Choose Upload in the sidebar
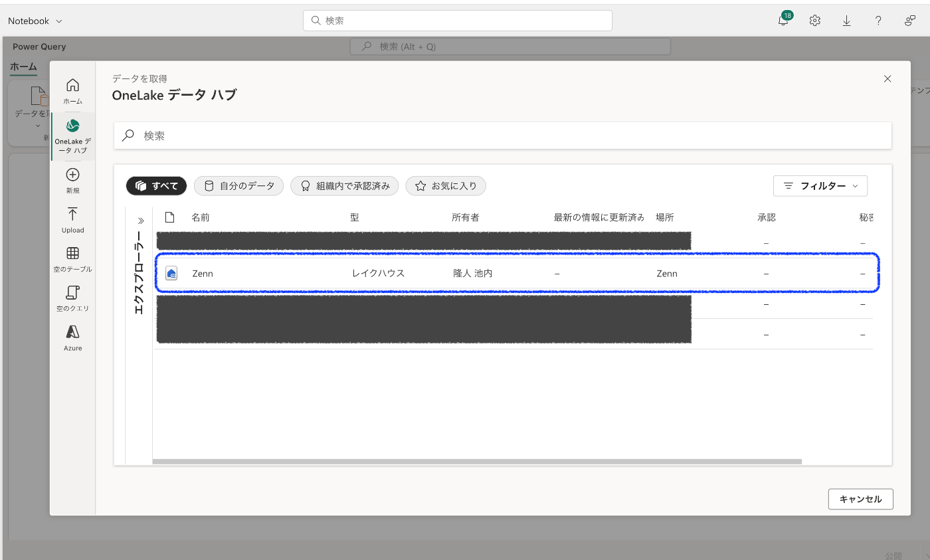The image size is (930, 560). [73, 220]
